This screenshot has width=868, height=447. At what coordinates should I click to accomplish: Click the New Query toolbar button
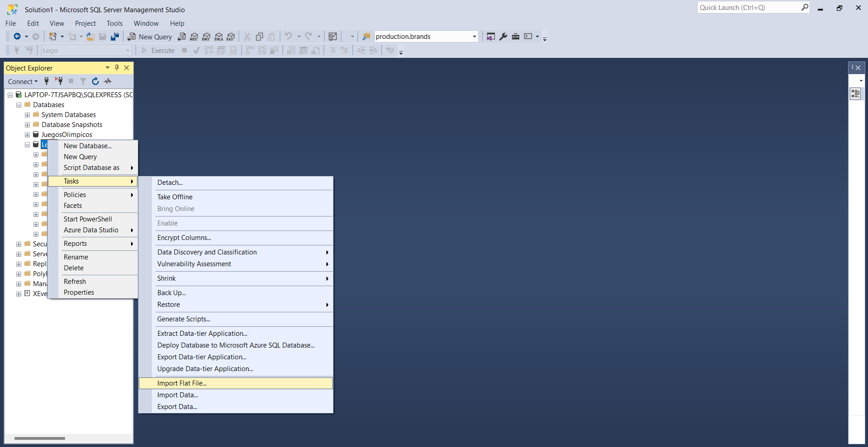(150, 37)
